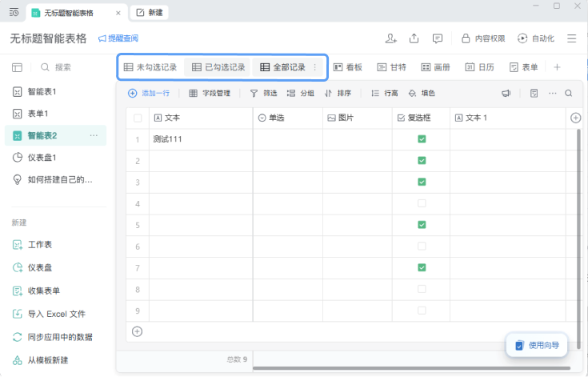Open the 全部记录 view options menu

pyautogui.click(x=315, y=67)
